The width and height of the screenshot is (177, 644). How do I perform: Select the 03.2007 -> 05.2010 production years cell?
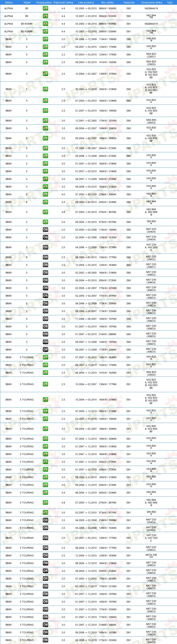coord(86,538)
